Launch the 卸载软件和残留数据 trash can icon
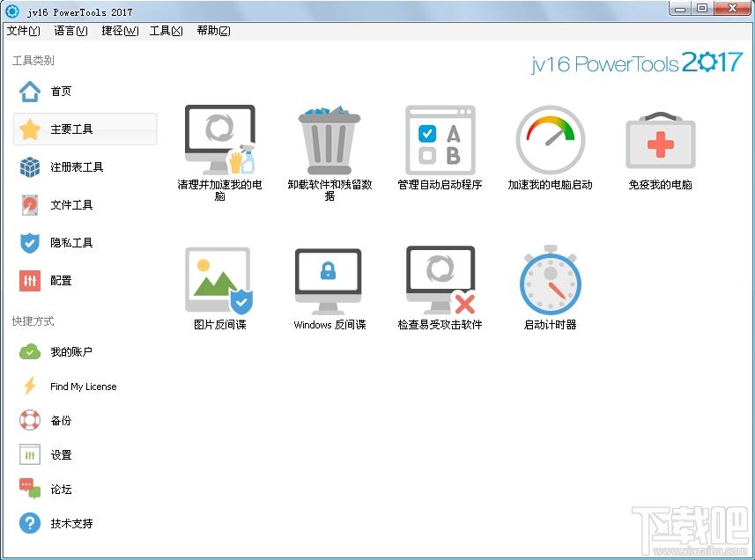The image size is (755, 560). point(329,139)
